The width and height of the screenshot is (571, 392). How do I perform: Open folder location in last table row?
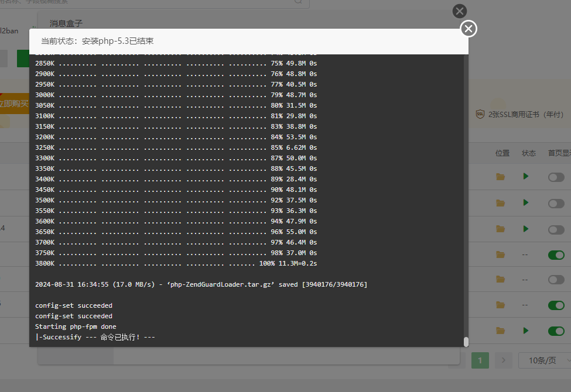[500, 331]
